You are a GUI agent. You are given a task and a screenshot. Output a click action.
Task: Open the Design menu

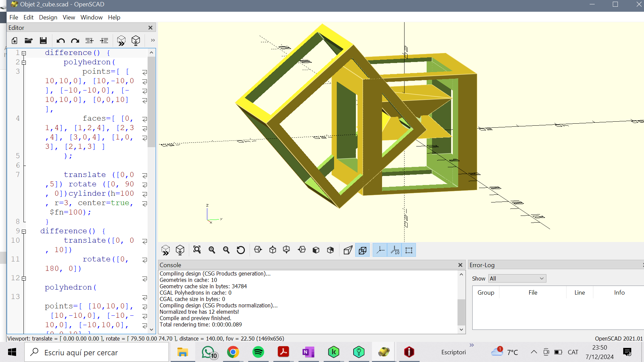48,17
